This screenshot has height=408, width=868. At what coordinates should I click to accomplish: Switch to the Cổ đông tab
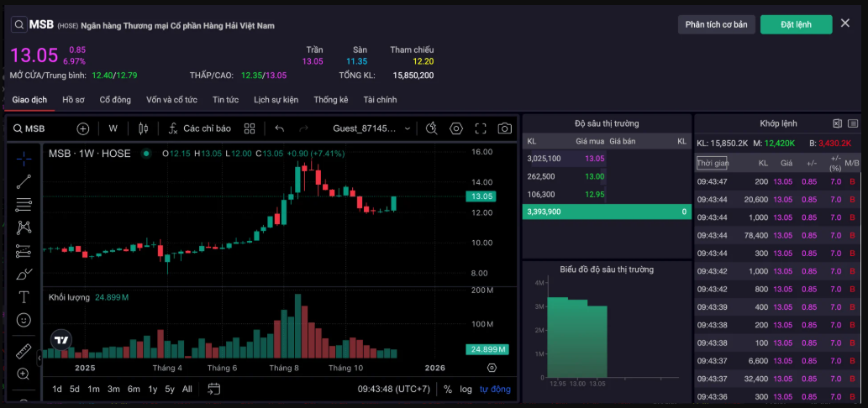(x=115, y=100)
